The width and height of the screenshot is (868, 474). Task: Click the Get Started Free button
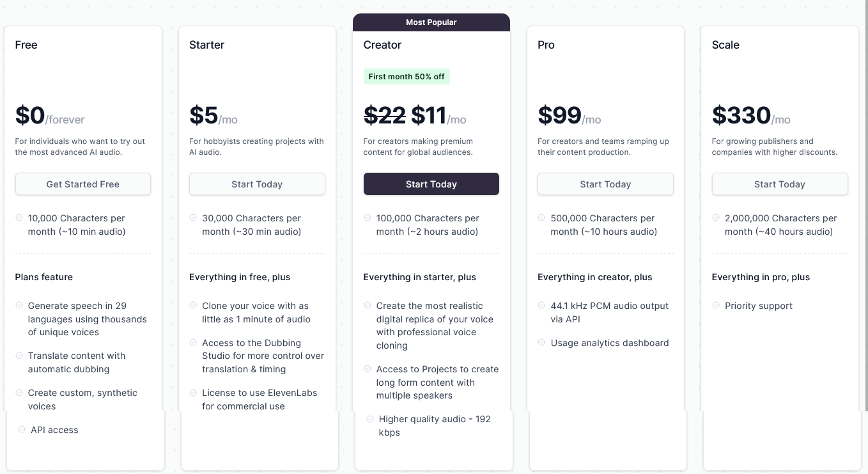click(83, 184)
